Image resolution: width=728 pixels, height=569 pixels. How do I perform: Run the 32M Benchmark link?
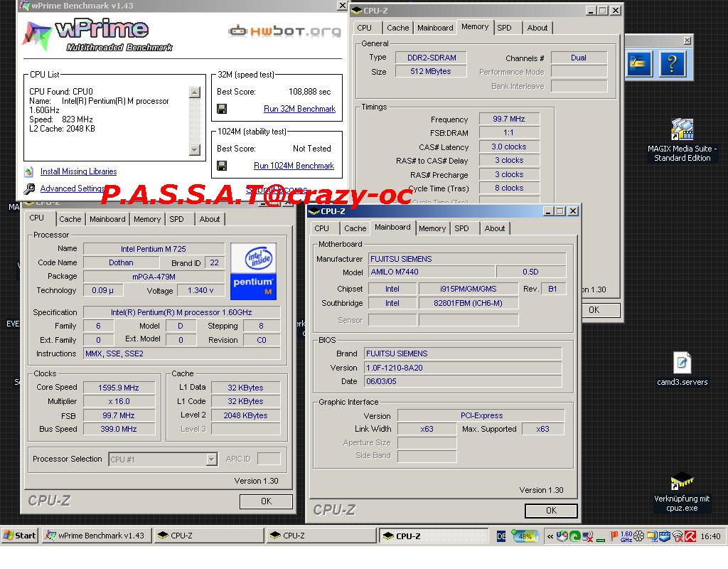pyautogui.click(x=299, y=109)
